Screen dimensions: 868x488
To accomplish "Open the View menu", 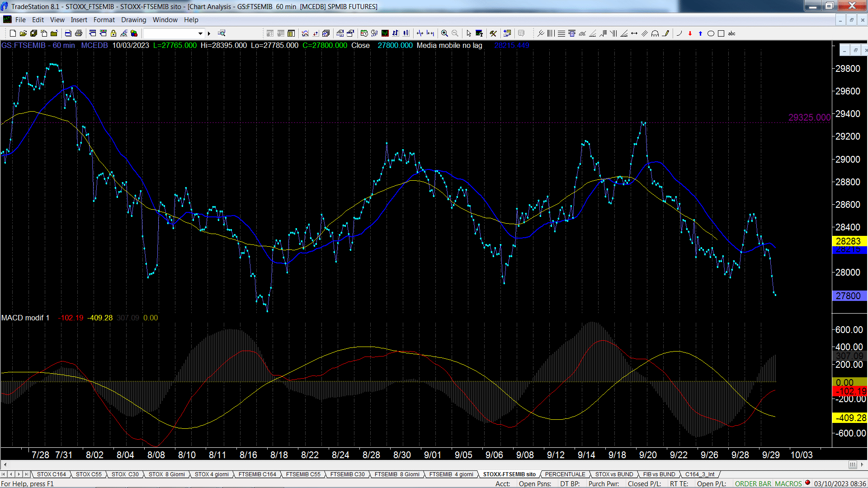I will coord(57,20).
